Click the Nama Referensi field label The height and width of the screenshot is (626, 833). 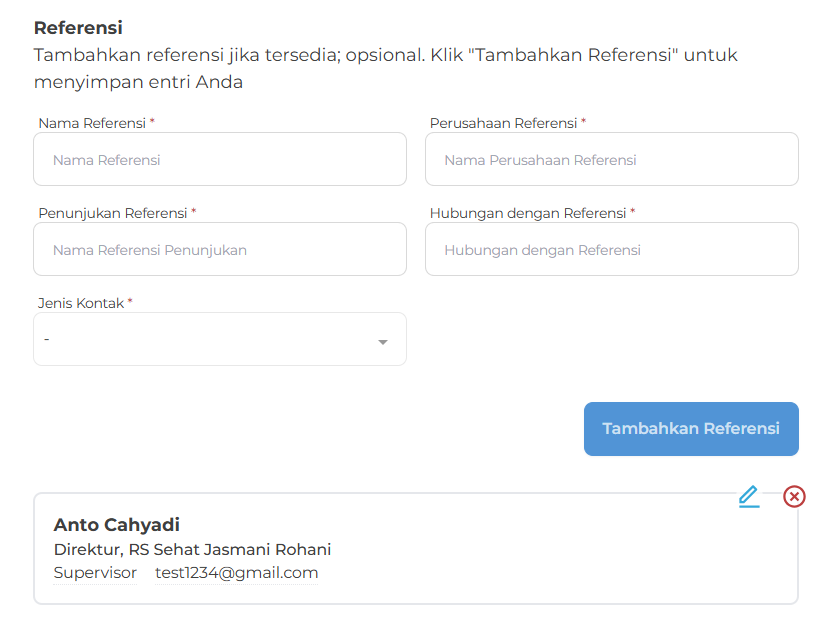click(93, 123)
